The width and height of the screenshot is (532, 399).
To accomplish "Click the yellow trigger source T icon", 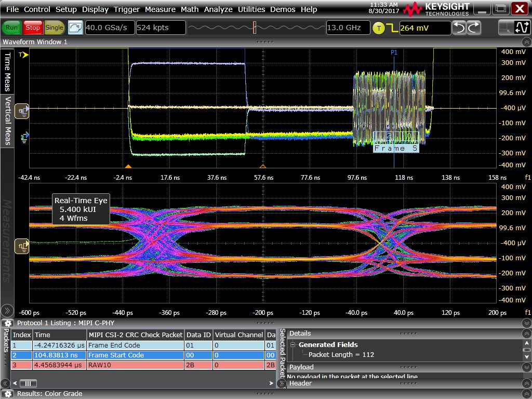I will point(379,28).
